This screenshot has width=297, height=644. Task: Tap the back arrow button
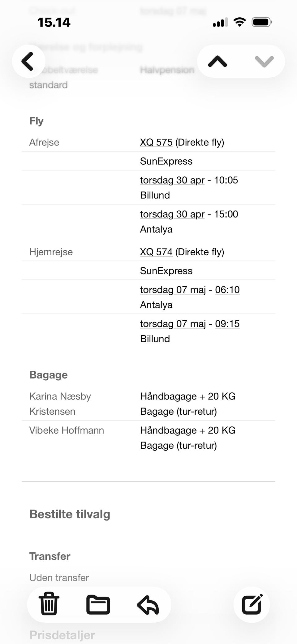(28, 61)
